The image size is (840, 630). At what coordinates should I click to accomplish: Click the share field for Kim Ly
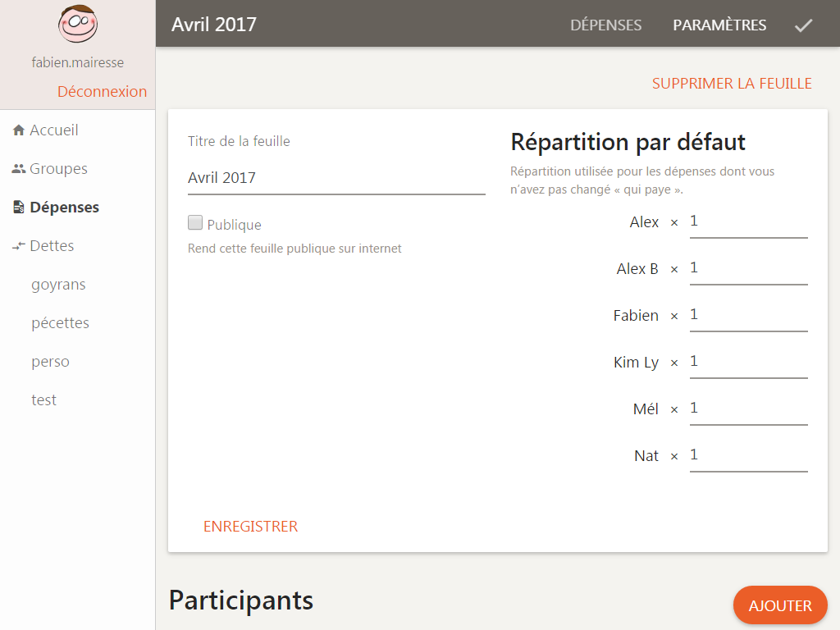[x=748, y=362]
